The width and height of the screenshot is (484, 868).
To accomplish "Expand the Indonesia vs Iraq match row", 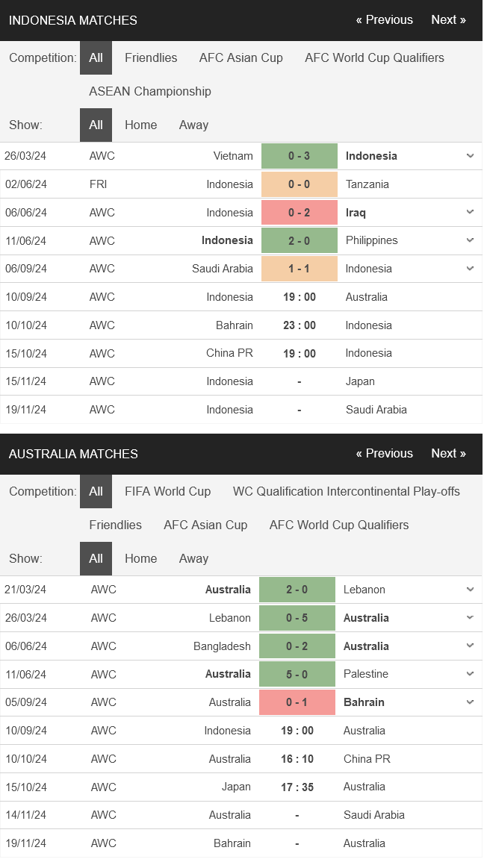I will 470,213.
